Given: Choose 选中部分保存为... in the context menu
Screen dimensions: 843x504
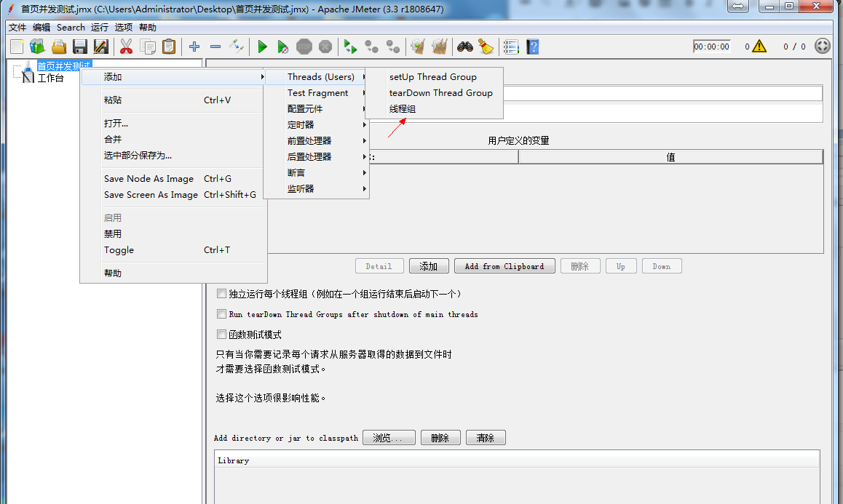Looking at the screenshot, I should [x=174, y=156].
